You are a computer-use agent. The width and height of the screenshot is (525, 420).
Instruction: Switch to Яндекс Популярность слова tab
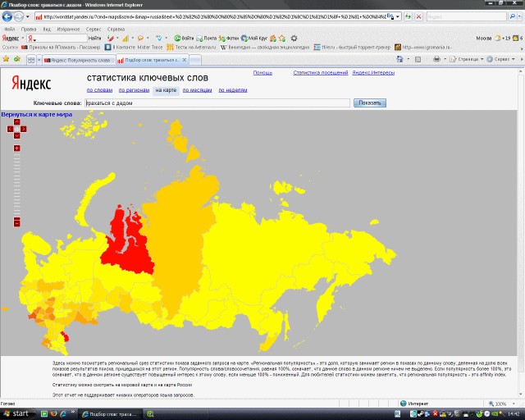(x=79, y=60)
